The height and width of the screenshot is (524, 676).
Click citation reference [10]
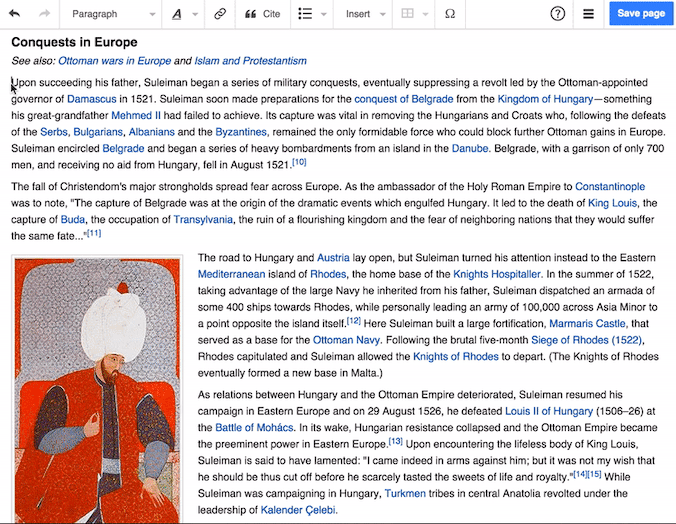point(298,163)
